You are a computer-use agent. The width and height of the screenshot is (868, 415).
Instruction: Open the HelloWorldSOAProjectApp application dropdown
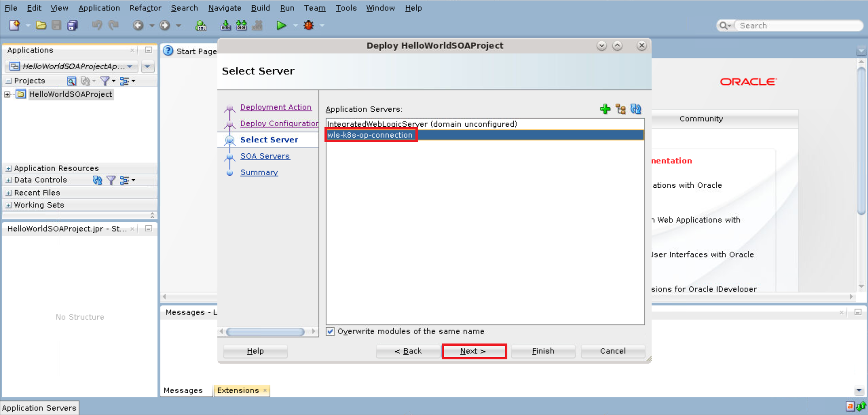click(72, 67)
